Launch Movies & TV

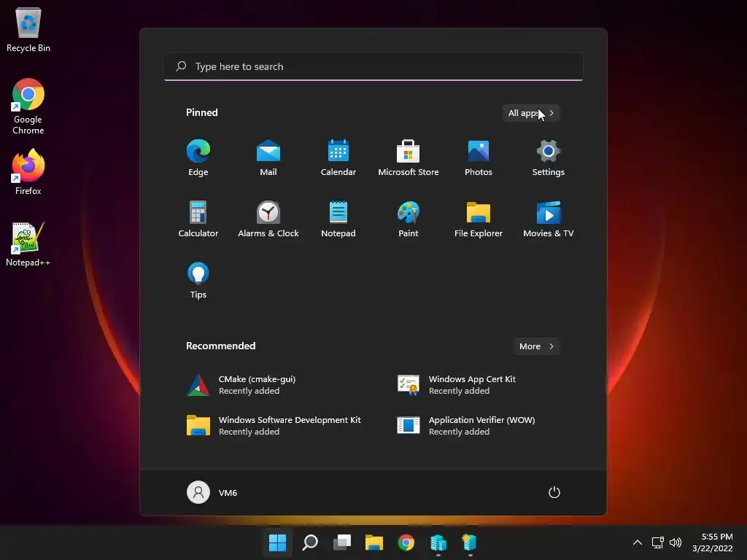click(x=549, y=219)
